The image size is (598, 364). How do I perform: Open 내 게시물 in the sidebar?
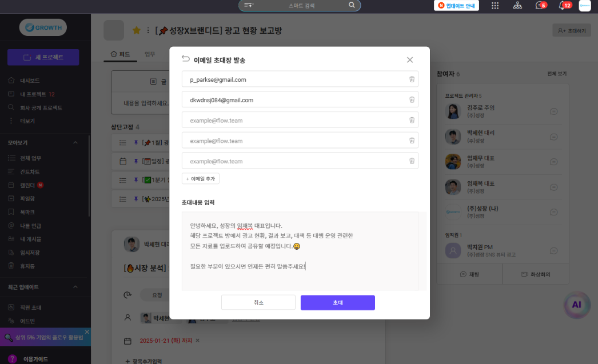[30, 239]
